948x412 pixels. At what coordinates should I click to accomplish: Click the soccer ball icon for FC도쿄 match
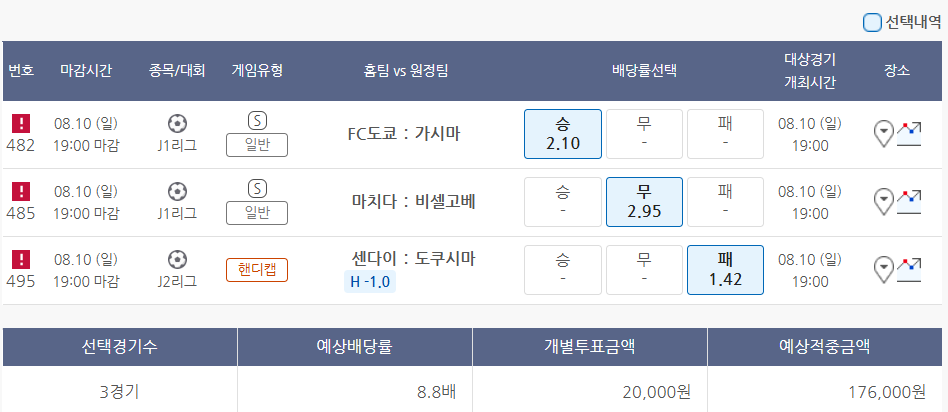(x=177, y=124)
